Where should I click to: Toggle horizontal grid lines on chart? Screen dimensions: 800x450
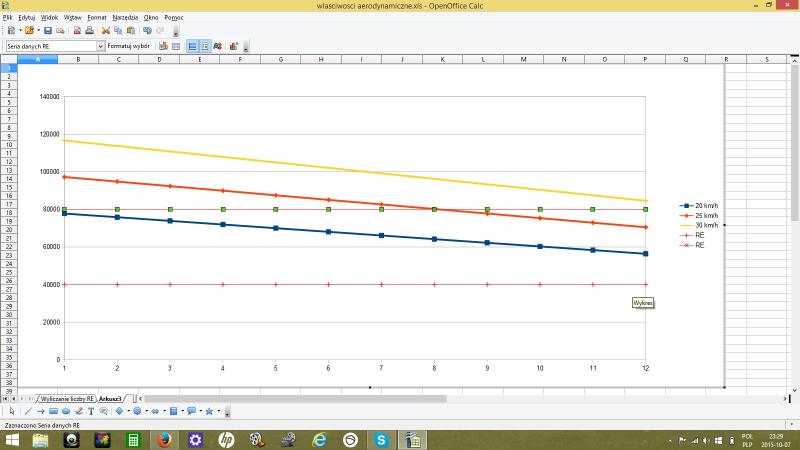192,46
